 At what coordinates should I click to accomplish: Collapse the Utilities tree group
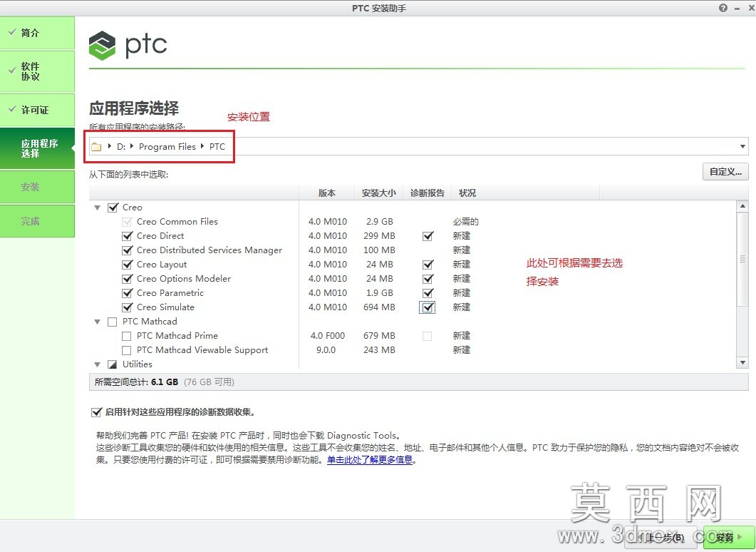click(98, 364)
